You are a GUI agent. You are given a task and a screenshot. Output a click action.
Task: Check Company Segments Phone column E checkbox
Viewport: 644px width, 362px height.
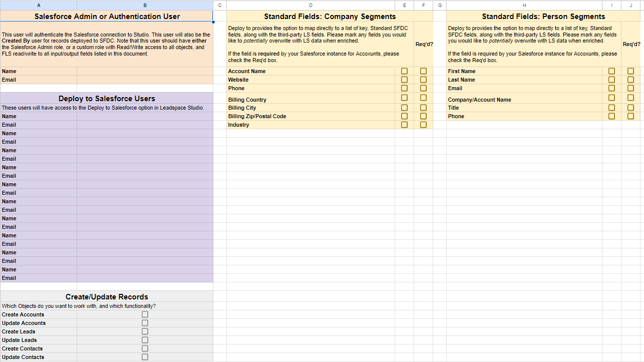(404, 88)
